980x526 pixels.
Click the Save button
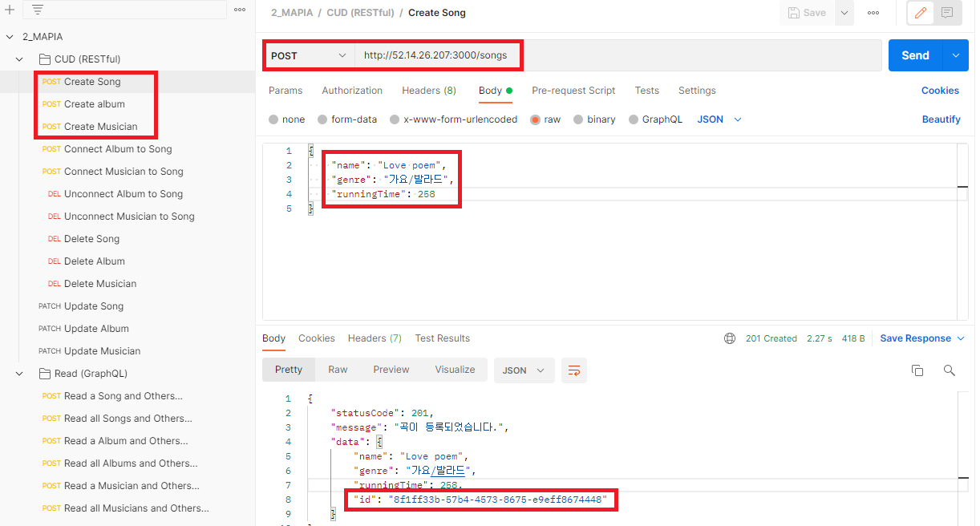pyautogui.click(x=807, y=13)
